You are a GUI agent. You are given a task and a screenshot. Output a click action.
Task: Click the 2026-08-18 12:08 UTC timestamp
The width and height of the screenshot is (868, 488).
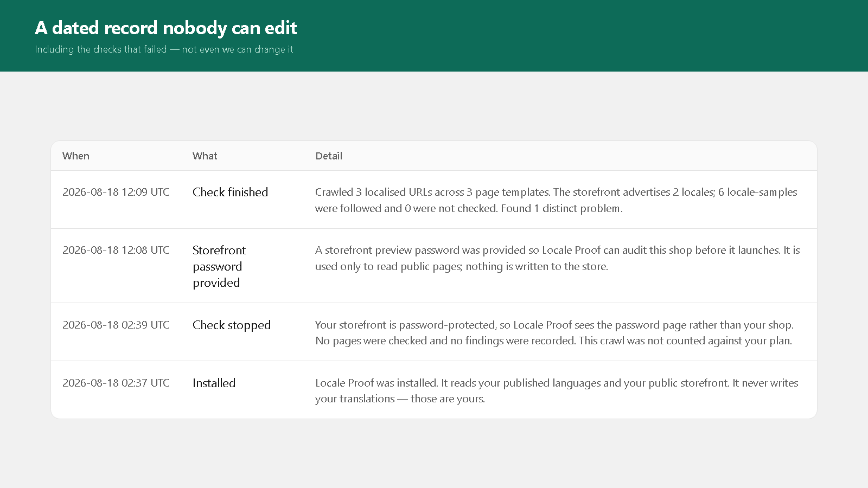pos(116,250)
